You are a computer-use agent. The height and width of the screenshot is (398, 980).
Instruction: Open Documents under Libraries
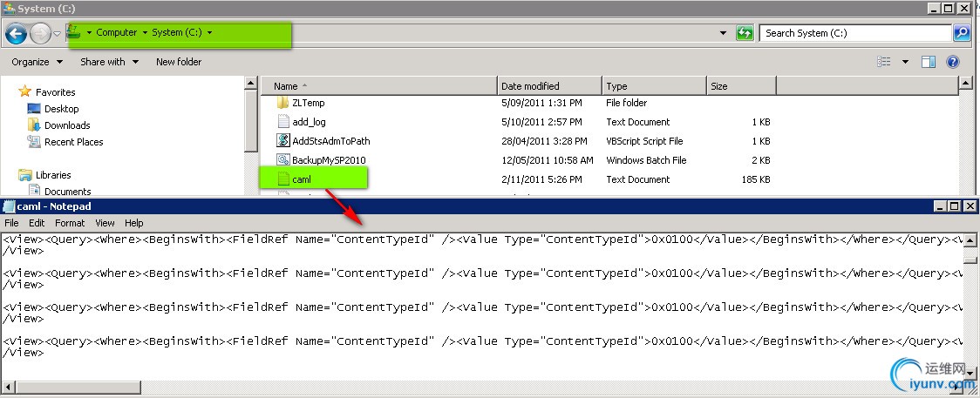(x=67, y=192)
